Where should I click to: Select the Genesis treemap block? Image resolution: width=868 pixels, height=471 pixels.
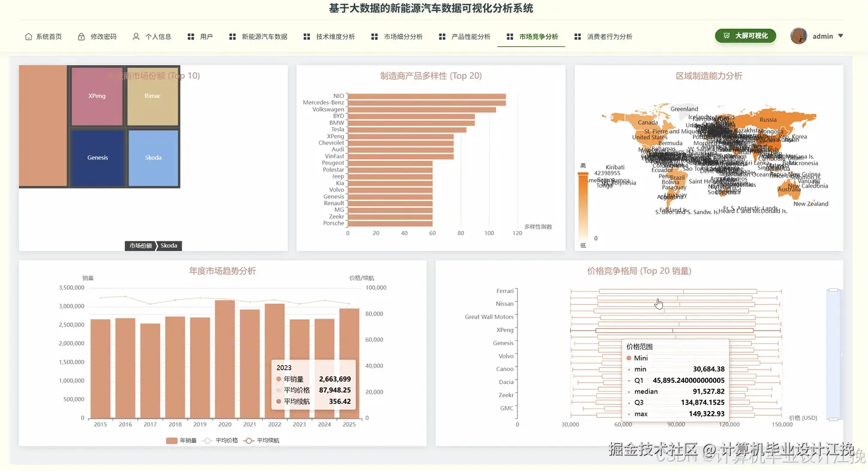click(98, 158)
